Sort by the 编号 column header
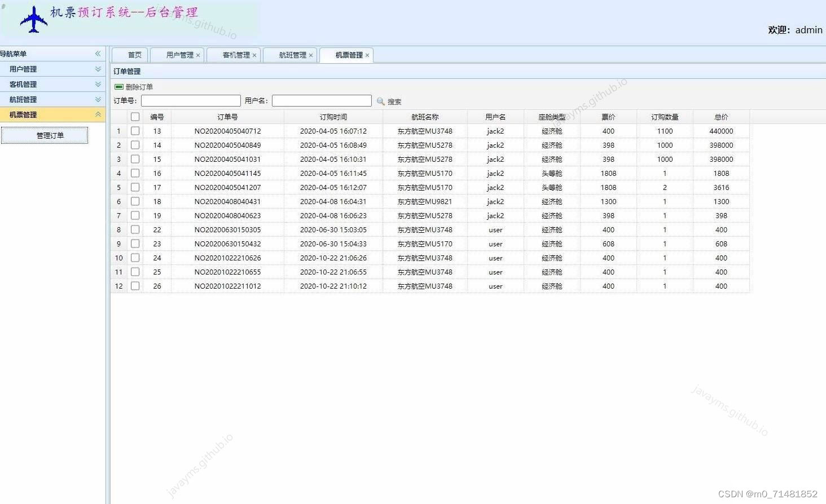Image resolution: width=826 pixels, height=504 pixels. click(x=157, y=117)
